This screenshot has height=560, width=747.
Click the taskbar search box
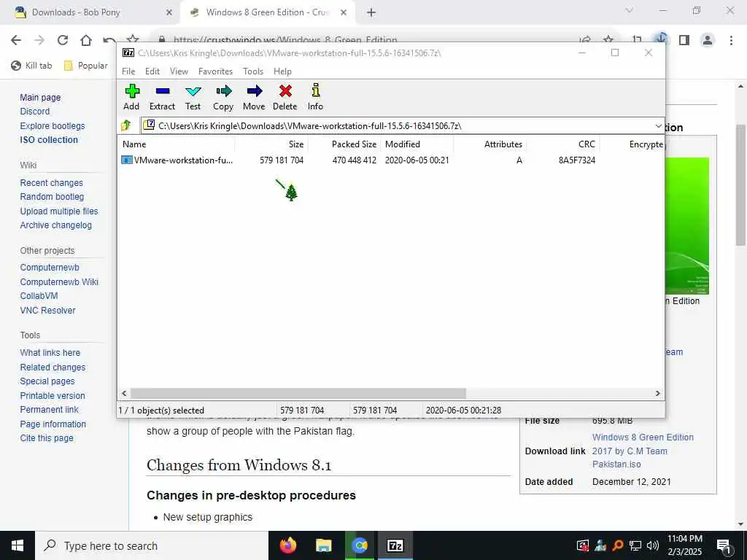click(x=152, y=545)
